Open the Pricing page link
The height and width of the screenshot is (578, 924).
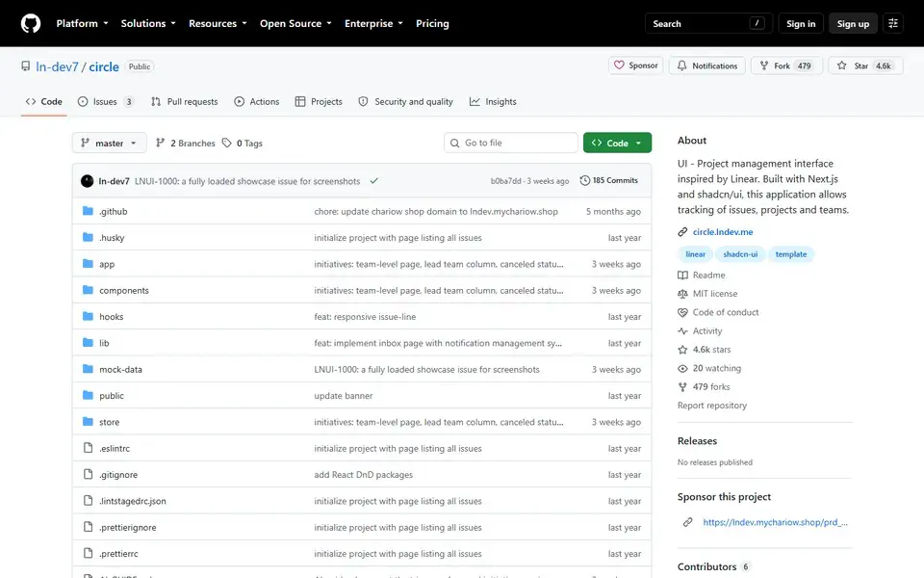(x=432, y=23)
